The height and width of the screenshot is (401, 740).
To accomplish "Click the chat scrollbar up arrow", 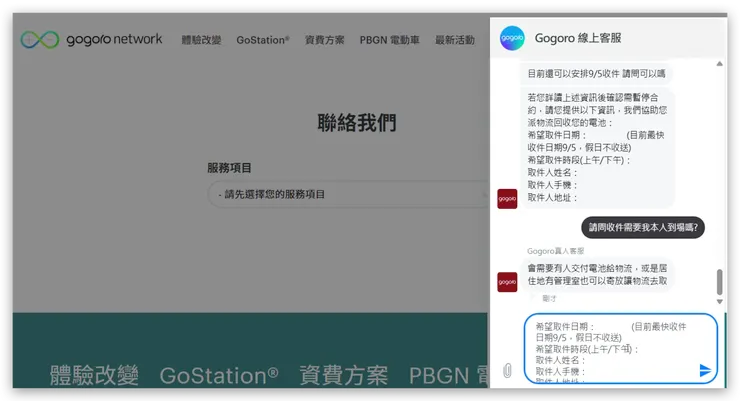I will [719, 64].
